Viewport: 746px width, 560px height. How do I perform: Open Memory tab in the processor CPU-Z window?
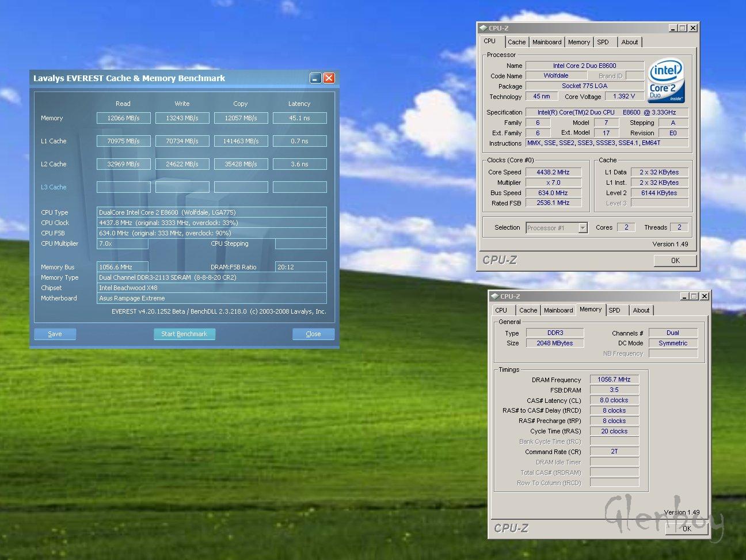578,42
